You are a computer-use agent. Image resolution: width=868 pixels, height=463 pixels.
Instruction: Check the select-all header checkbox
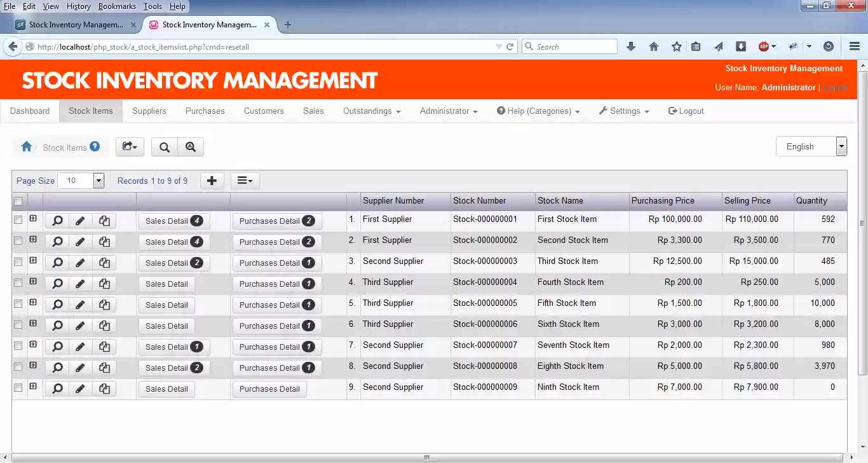point(18,202)
